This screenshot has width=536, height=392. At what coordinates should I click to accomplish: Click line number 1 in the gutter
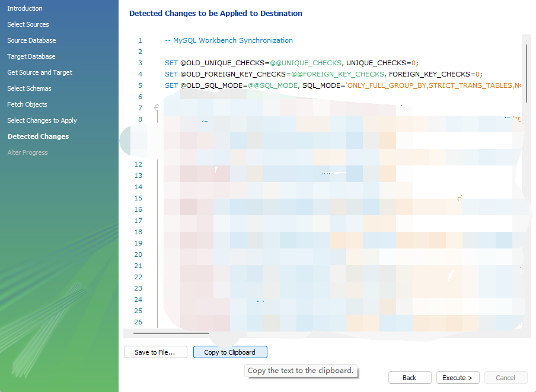[140, 40]
